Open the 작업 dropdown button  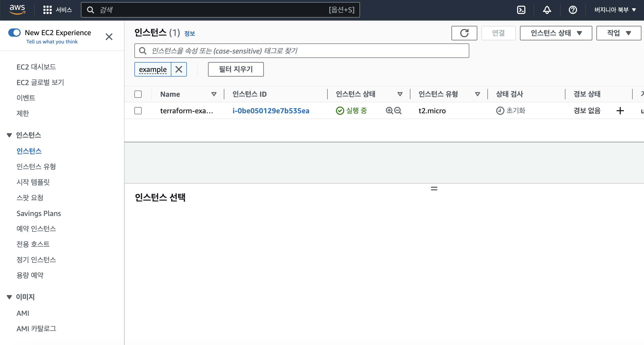pos(619,33)
